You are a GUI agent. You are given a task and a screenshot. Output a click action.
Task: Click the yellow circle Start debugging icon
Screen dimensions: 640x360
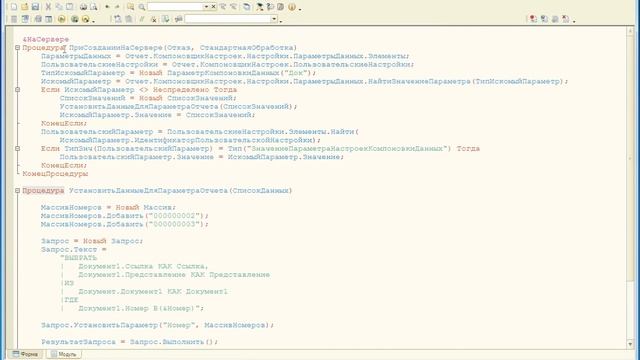coord(62,19)
